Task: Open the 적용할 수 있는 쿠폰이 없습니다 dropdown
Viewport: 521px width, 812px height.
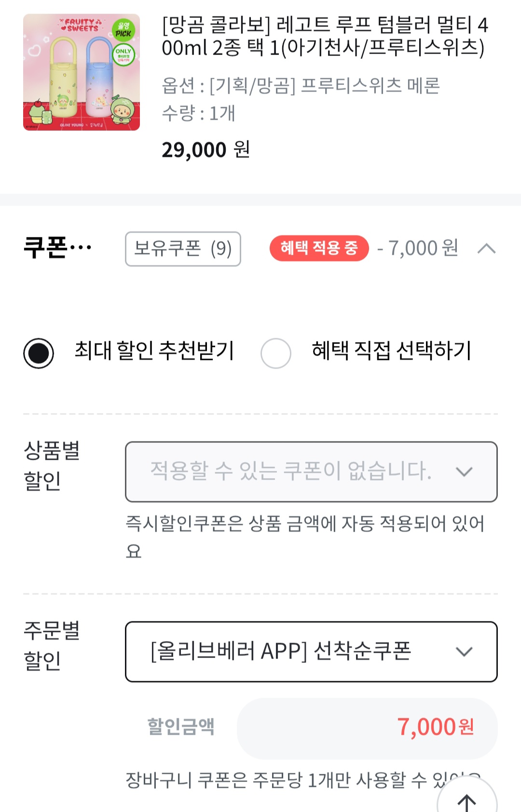Action: click(290, 471)
